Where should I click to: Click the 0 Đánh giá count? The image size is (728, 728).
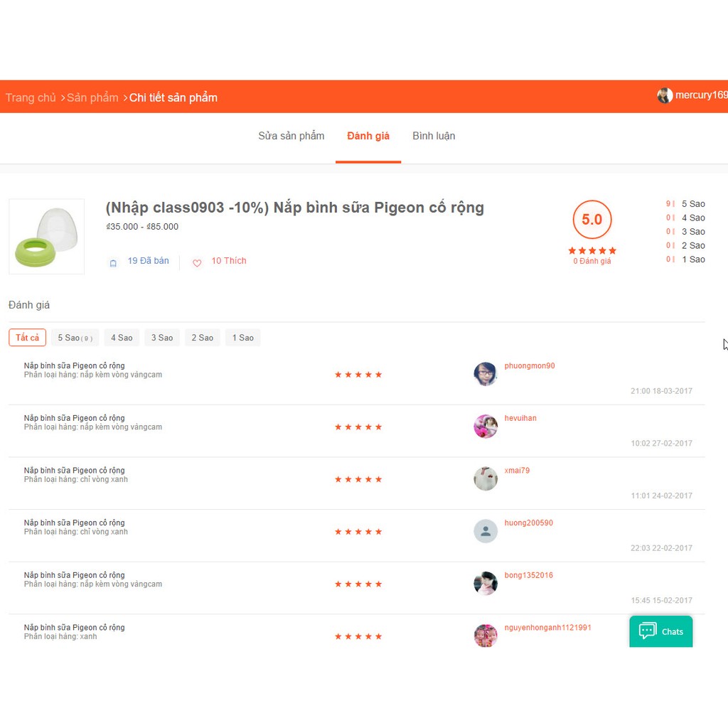[x=592, y=262]
